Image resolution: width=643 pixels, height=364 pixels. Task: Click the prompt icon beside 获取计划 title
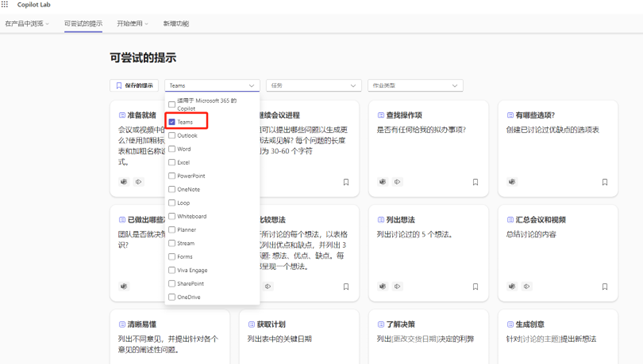tap(251, 324)
